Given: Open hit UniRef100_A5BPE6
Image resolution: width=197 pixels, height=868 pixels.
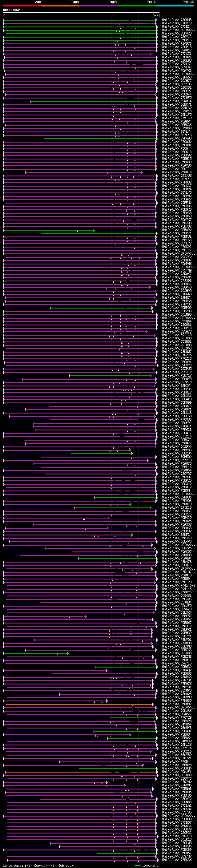Looking at the screenshot, I should (x=177, y=40).
